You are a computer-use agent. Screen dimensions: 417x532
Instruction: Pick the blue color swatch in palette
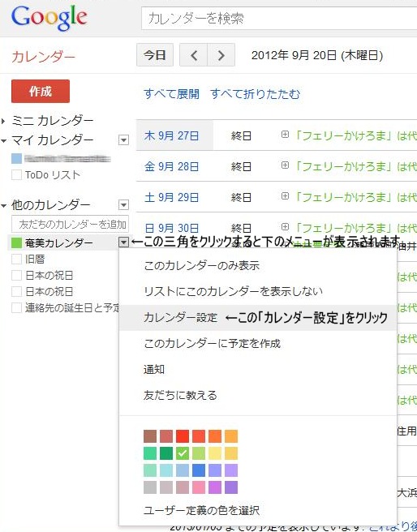point(199,470)
